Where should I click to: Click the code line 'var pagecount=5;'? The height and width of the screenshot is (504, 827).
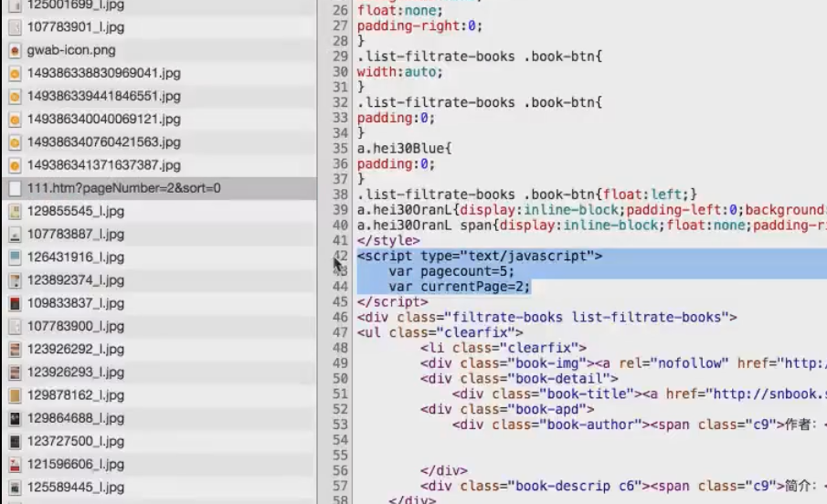pyautogui.click(x=451, y=271)
